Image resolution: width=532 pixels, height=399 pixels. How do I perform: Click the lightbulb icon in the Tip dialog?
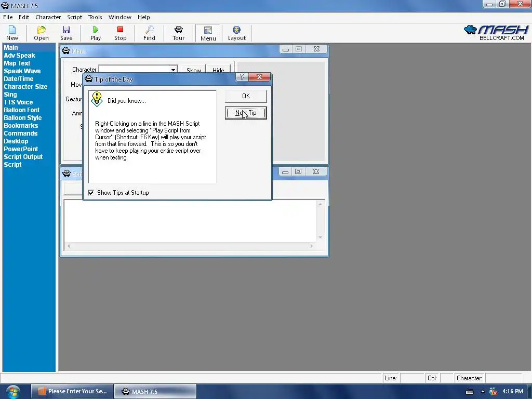coord(97,99)
